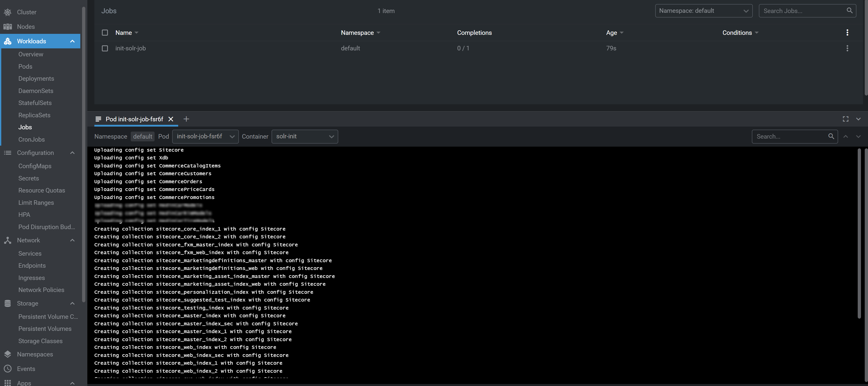This screenshot has height=386, width=868.
Task: Close the Pod init-solr-job-fsr6f tab
Action: pos(171,119)
